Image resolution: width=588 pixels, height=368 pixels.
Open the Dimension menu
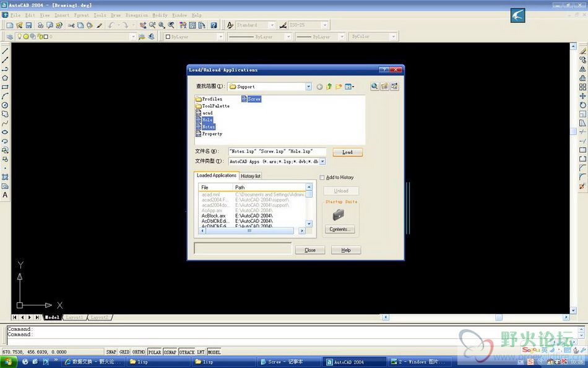[137, 15]
